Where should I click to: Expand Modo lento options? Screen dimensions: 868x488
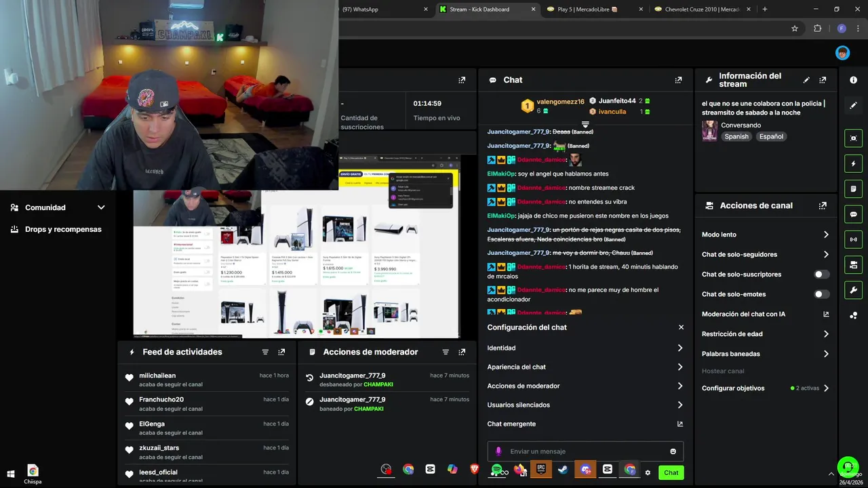point(766,235)
